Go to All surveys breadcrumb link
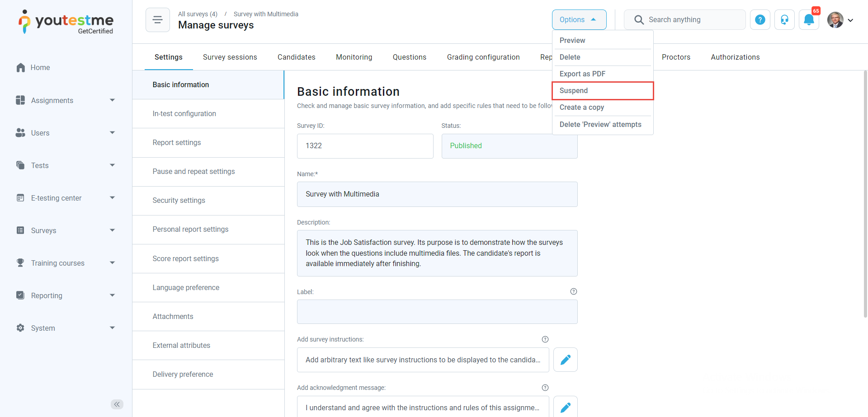 click(x=198, y=14)
